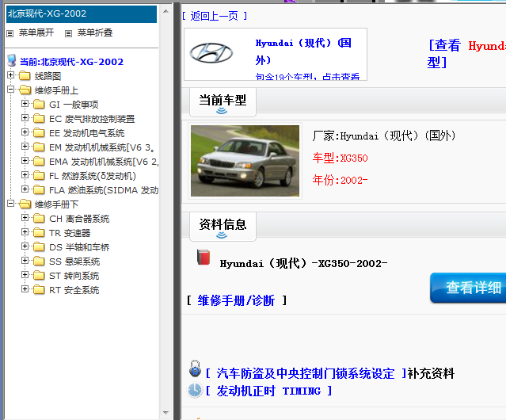This screenshot has height=420, width=506.
Task: Click the SS 悬架系统 folder icon
Action: click(39, 262)
